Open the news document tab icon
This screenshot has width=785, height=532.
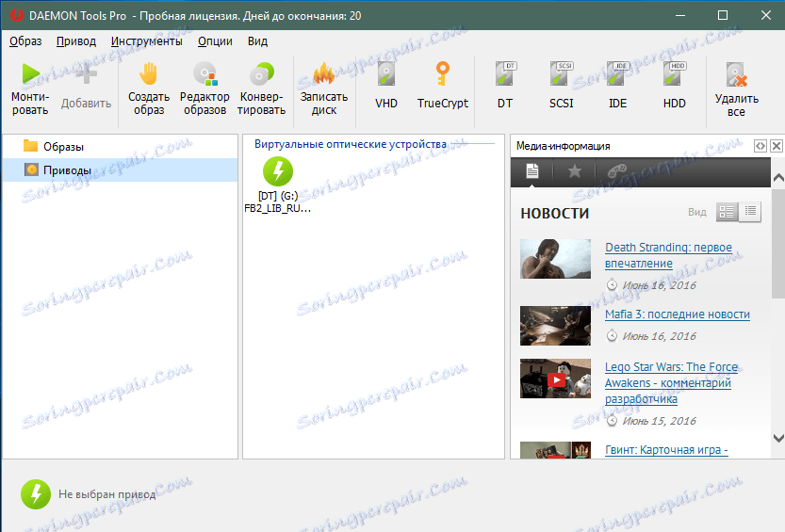[532, 171]
